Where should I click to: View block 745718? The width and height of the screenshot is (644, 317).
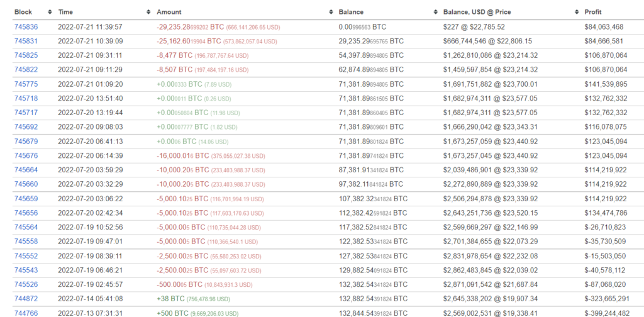point(26,99)
